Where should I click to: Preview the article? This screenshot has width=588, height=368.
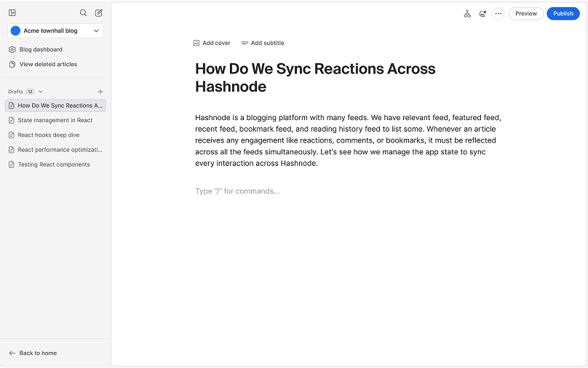point(525,14)
